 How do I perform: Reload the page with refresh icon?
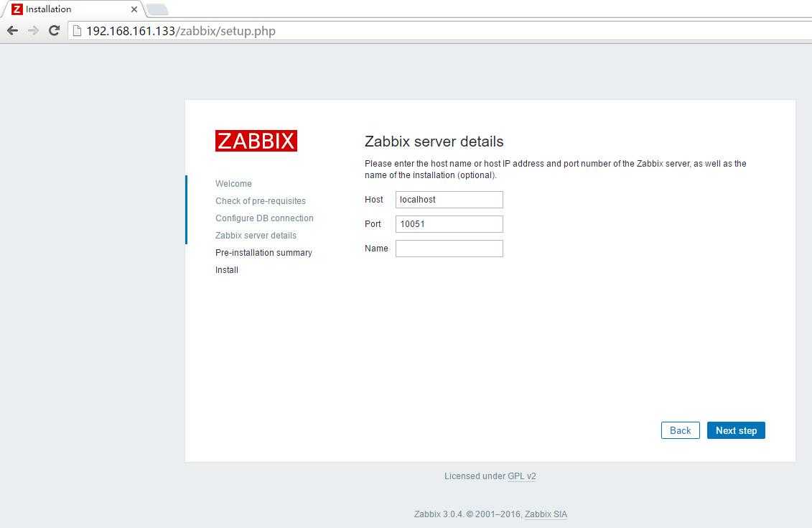(54, 31)
